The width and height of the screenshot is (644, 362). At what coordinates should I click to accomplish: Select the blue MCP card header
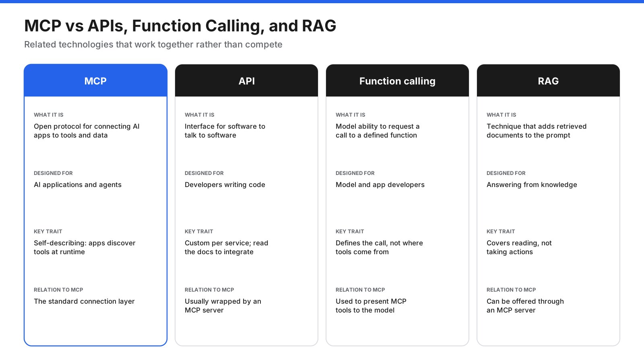click(x=95, y=80)
